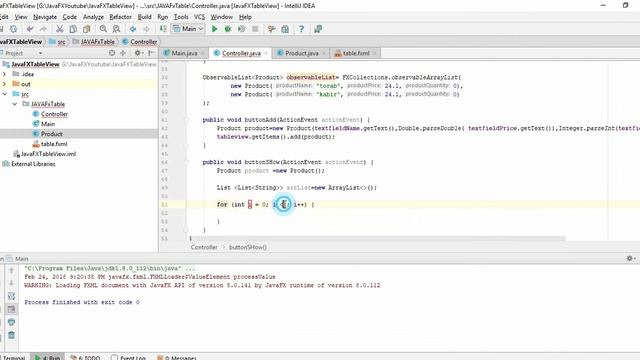Switch to the table.fxml tab
Image resolution: width=640 pixels, height=360 pixels.
tap(356, 53)
